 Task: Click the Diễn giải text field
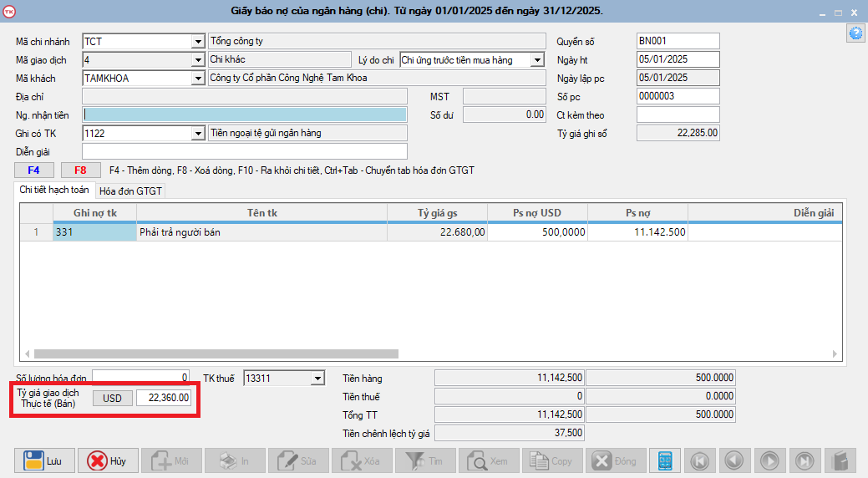coord(244,151)
